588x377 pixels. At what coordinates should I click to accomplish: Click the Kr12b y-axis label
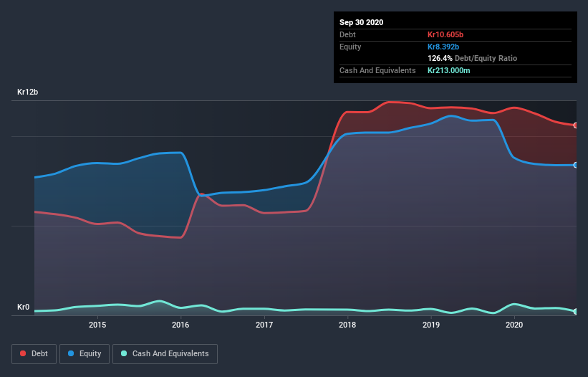pyautogui.click(x=27, y=92)
